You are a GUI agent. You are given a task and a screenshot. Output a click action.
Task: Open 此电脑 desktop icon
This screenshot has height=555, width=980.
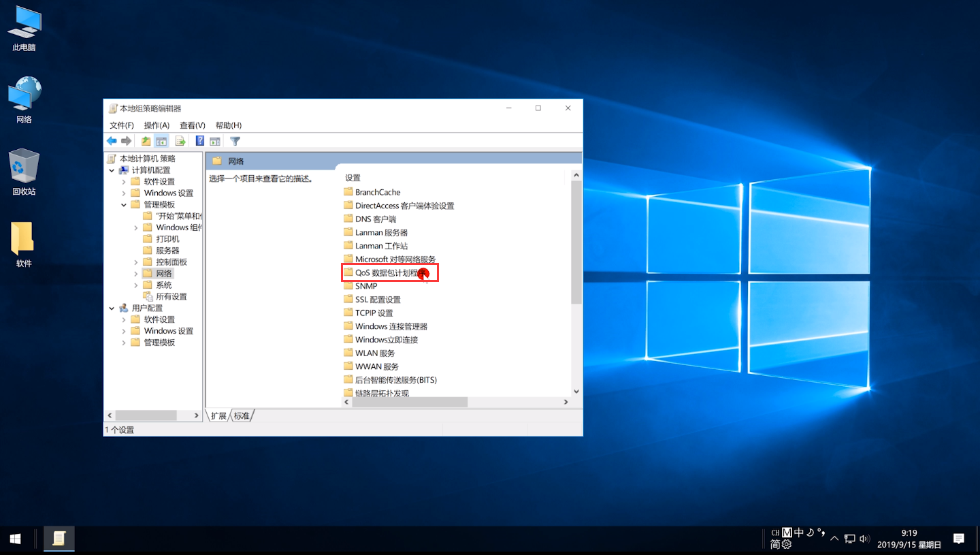point(24,29)
